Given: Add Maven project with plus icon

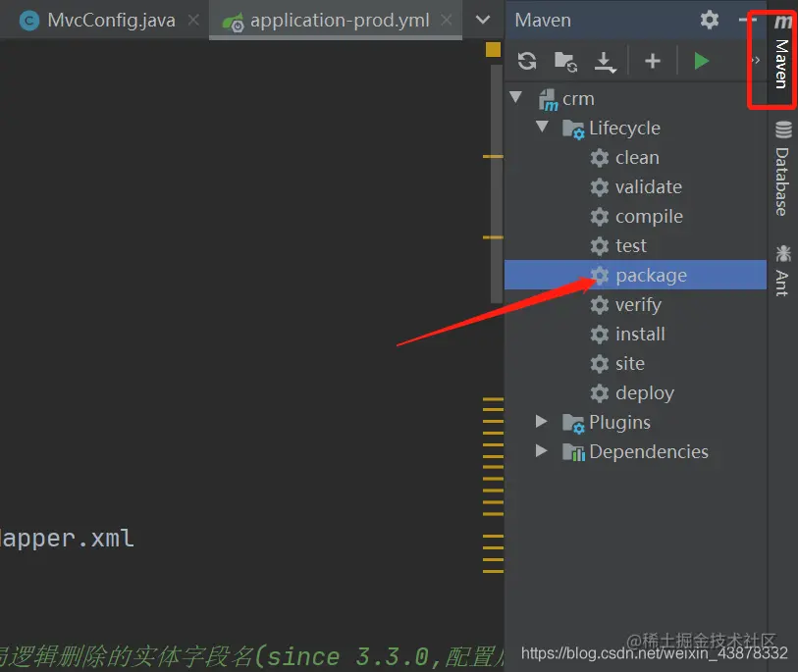Looking at the screenshot, I should tap(653, 61).
